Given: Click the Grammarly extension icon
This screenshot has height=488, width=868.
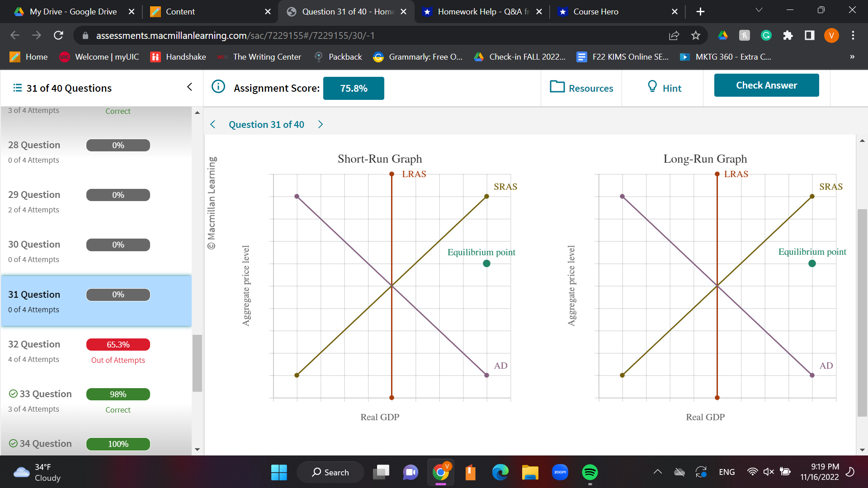Looking at the screenshot, I should pyautogui.click(x=766, y=35).
